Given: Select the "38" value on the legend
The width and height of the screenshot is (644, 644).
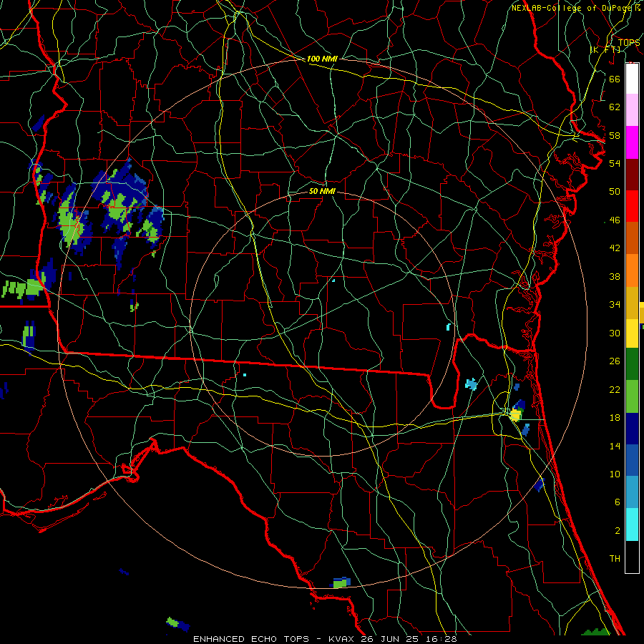Looking at the screenshot, I should (615, 276).
